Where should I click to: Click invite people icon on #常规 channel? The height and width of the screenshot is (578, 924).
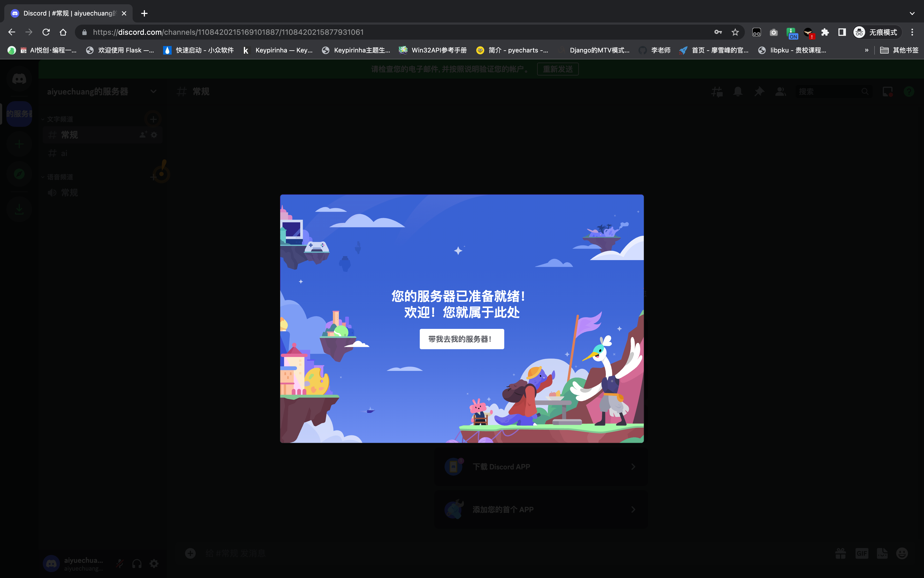pyautogui.click(x=143, y=135)
